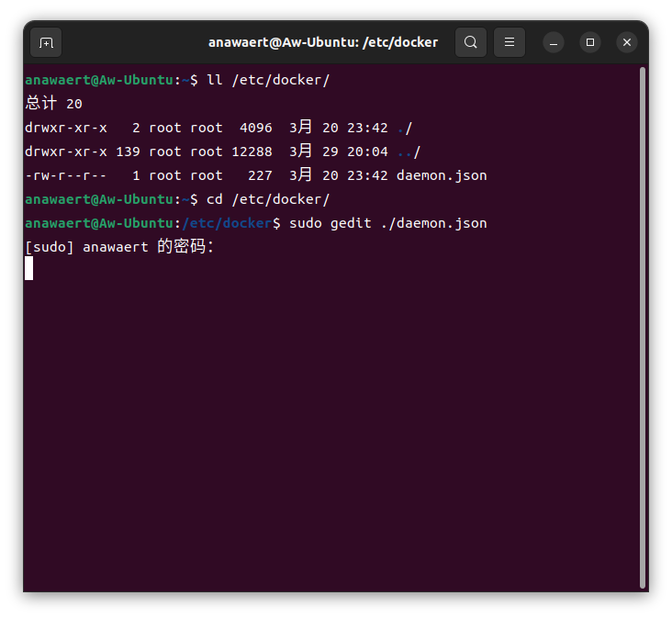Click the '../' parent directory entry

pyautogui.click(x=409, y=152)
